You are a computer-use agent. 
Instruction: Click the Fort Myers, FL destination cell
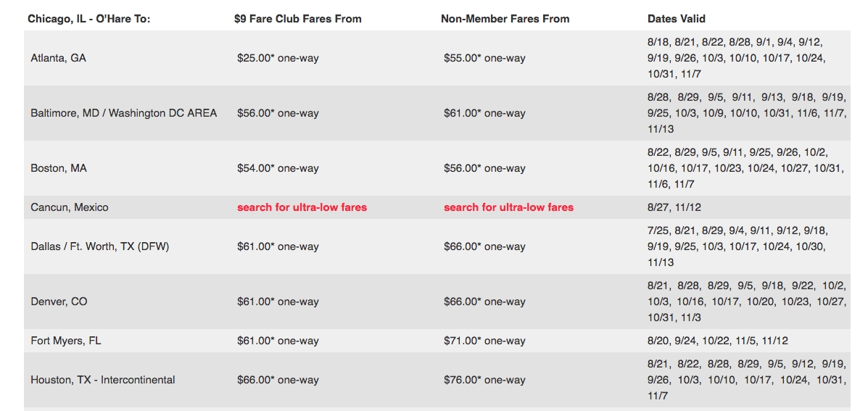click(66, 341)
